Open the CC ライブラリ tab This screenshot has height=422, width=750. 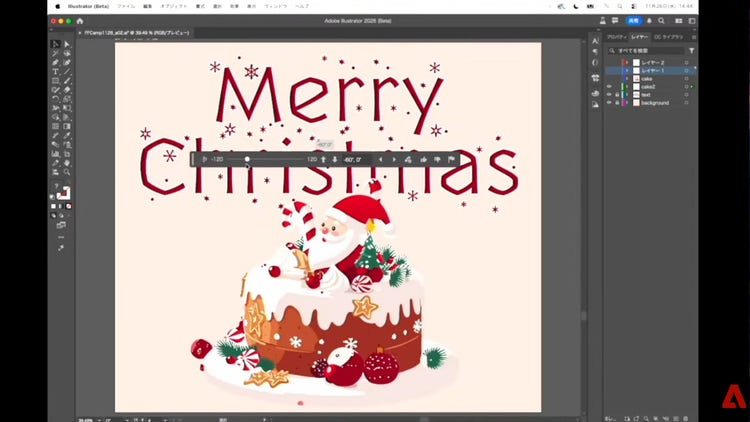point(670,36)
